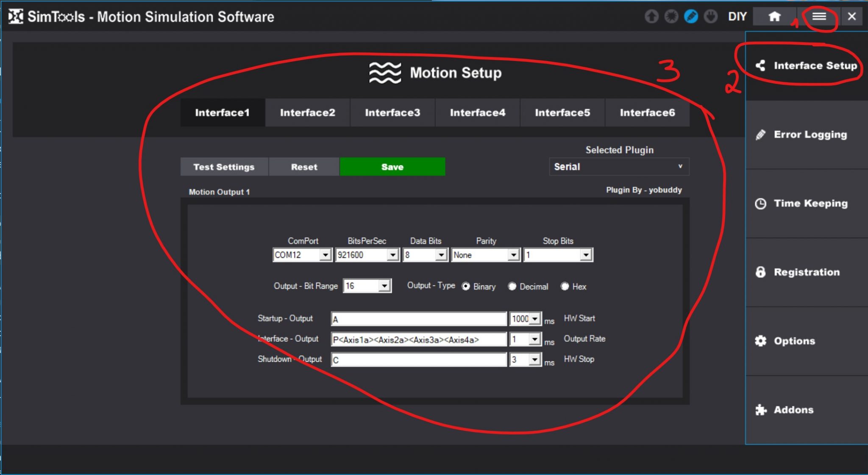This screenshot has width=868, height=475.
Task: Select Hex output type
Action: [565, 286]
